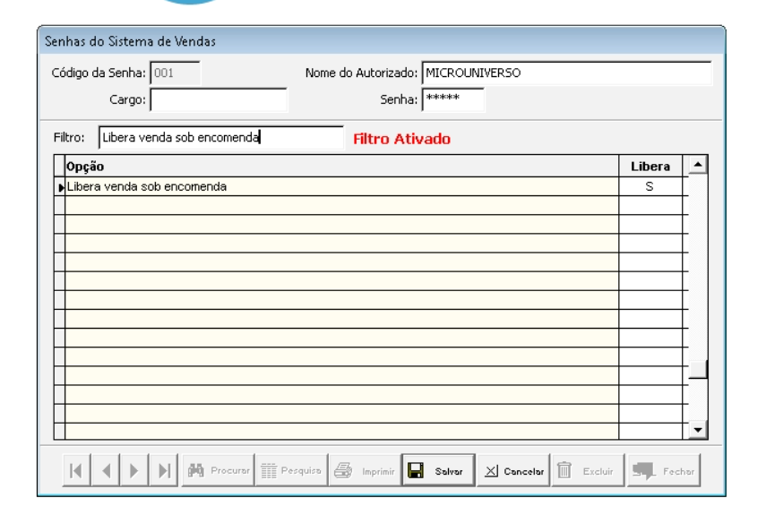Click the previous record arrow button
Image resolution: width=775 pixels, height=532 pixels.
coord(104,470)
